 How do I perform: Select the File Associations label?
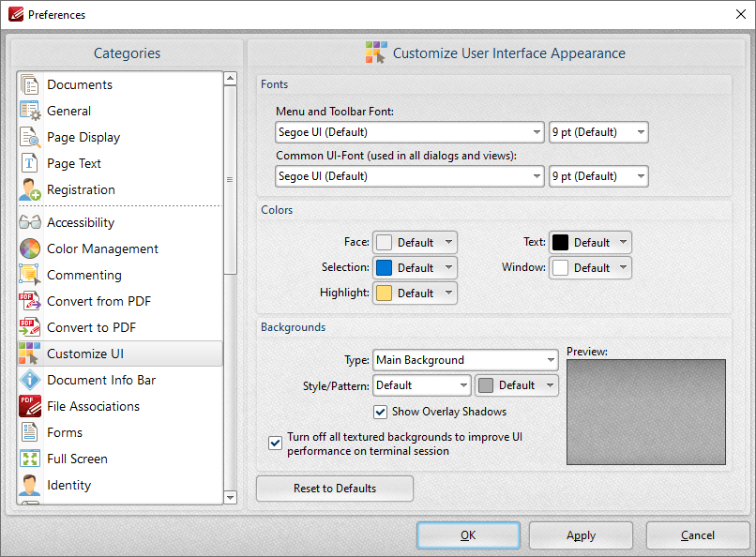[93, 406]
